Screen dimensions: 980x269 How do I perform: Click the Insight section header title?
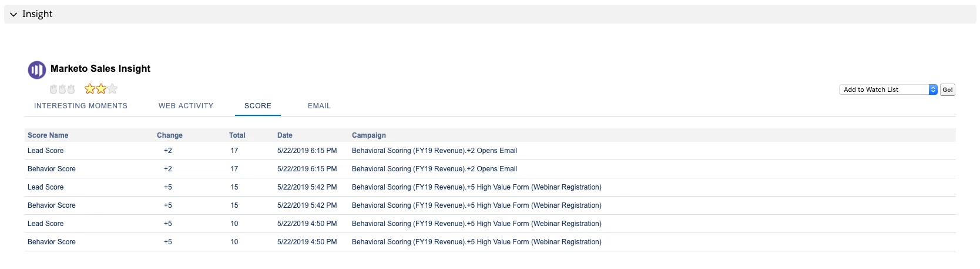[37, 14]
